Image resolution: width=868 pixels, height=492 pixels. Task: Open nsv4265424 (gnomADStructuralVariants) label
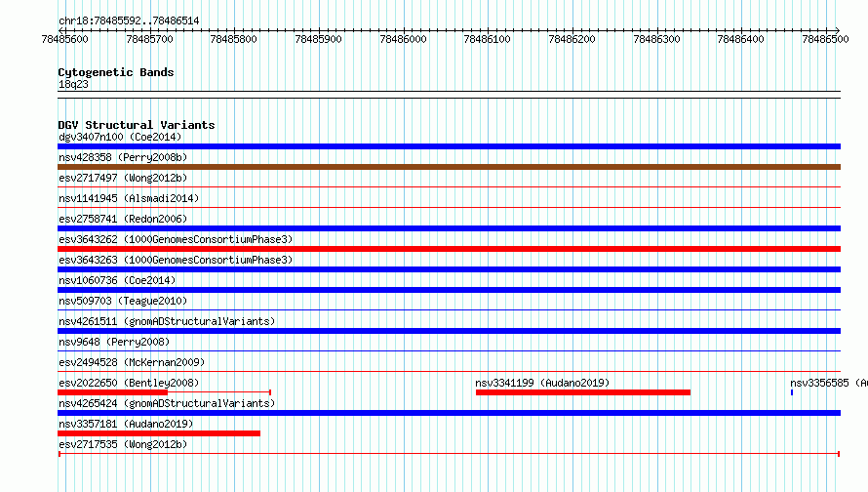(167, 403)
